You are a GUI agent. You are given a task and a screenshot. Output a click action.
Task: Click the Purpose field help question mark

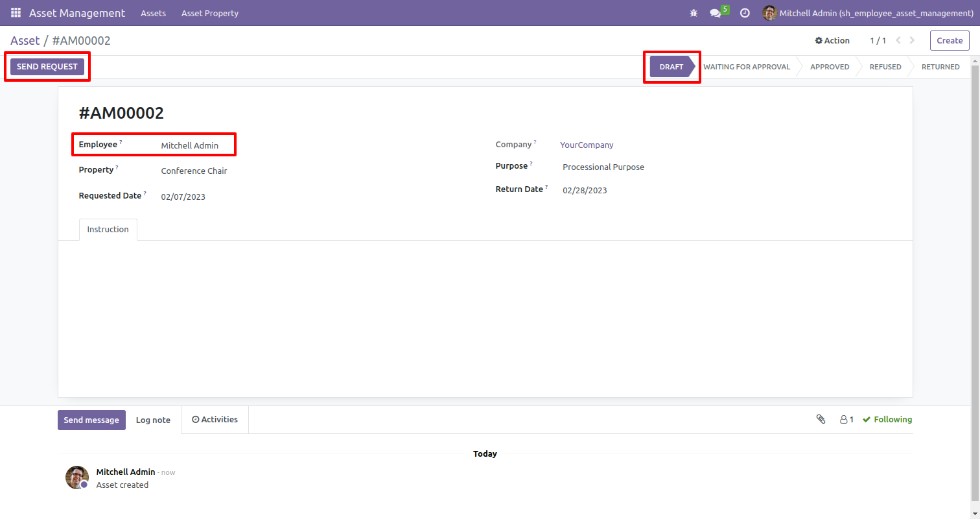[x=531, y=164]
